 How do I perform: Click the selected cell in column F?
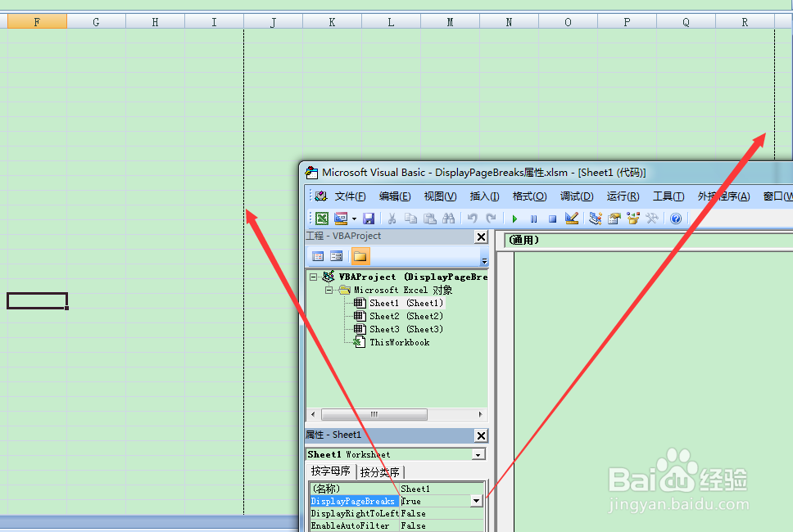pos(37,300)
